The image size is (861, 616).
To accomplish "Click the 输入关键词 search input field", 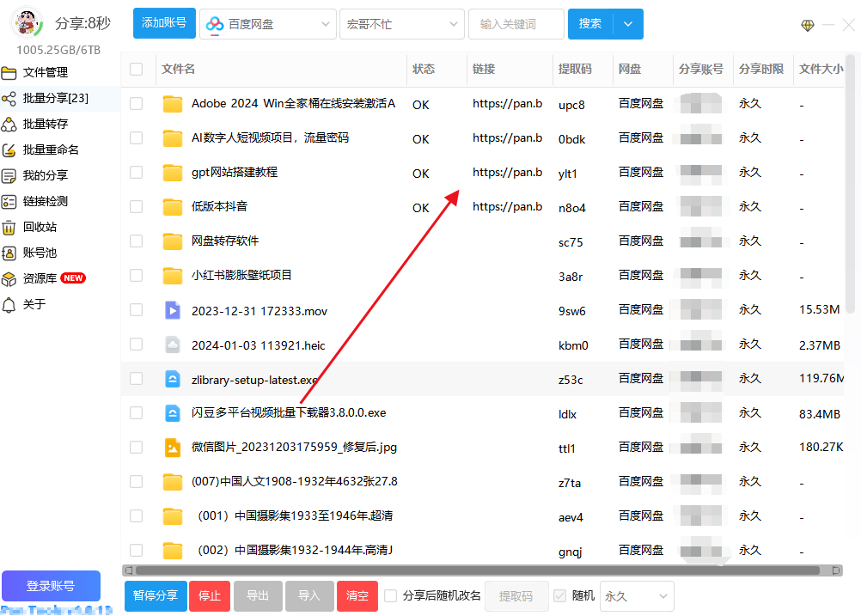I will pos(516,24).
